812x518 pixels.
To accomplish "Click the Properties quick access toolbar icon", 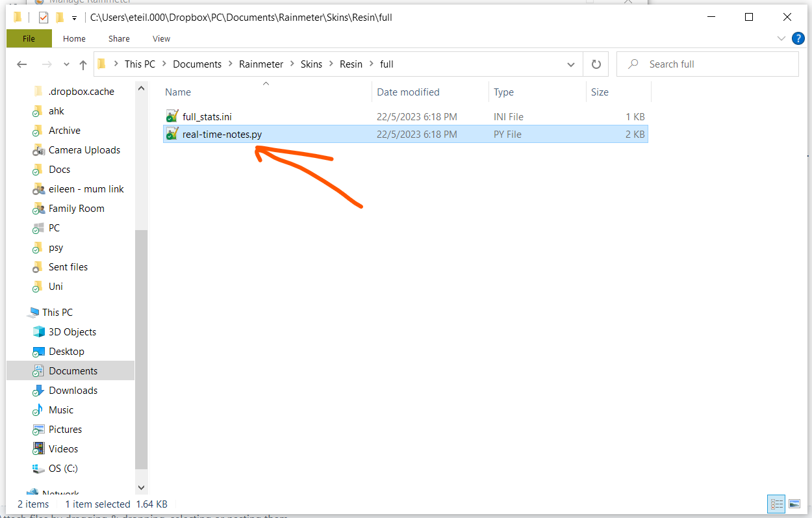I will [44, 18].
